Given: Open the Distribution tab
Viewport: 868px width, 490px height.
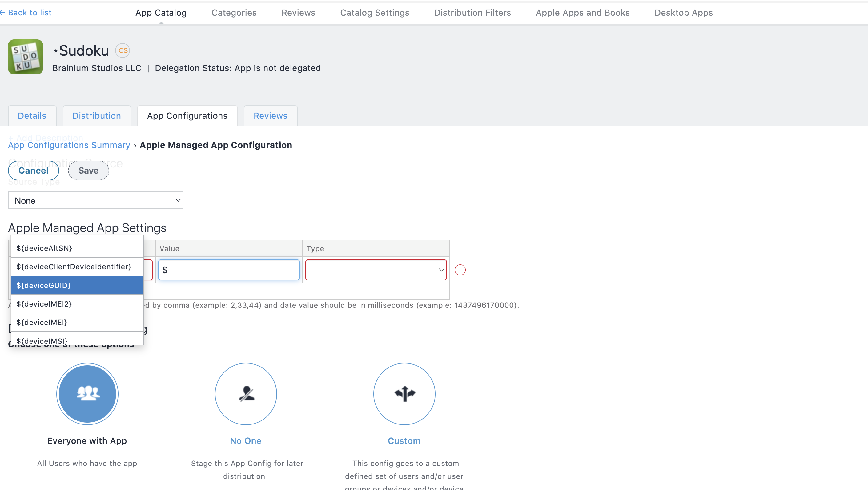Looking at the screenshot, I should click(97, 116).
